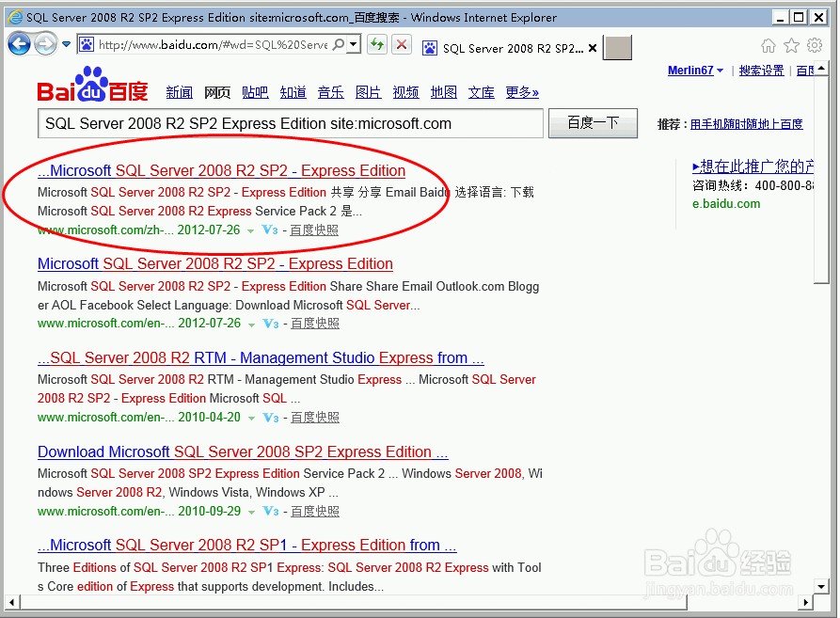
Task: Expand arrow after first result date 2012-07-26
Action: [250, 231]
